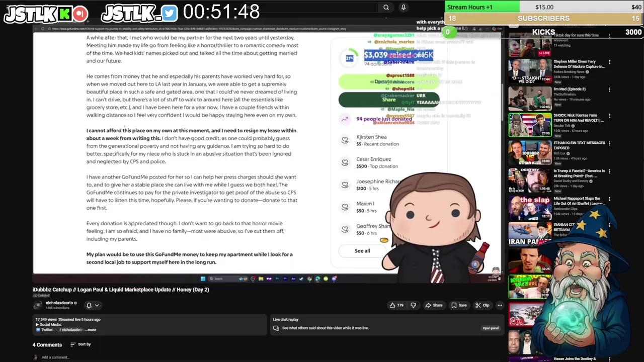Open the three-dot more actions menu below video
644x362 pixels.
click(500, 305)
